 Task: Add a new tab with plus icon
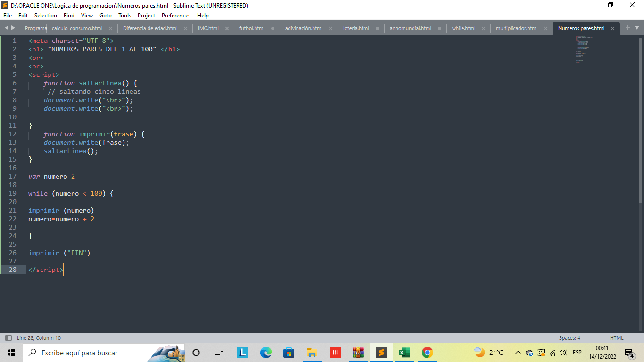(627, 28)
